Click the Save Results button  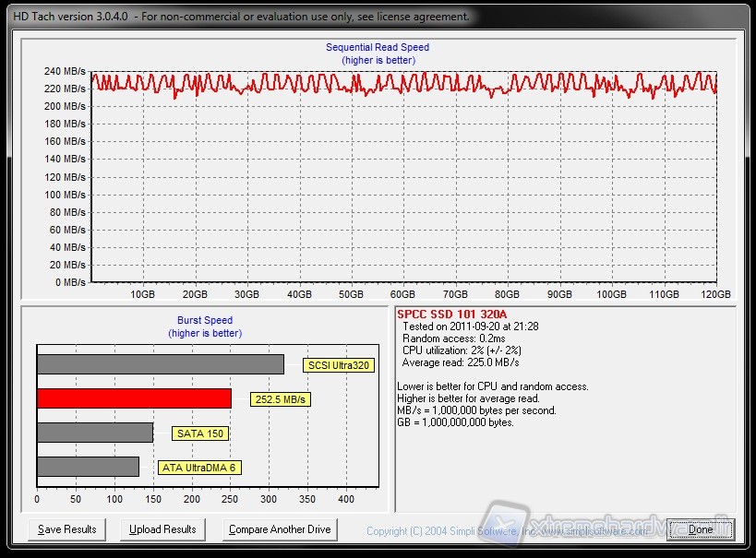66,529
